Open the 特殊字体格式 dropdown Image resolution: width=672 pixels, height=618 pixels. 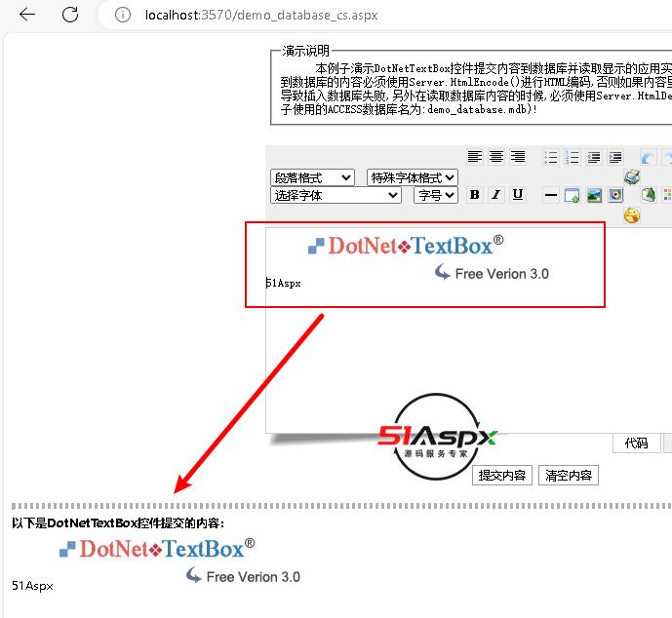tap(413, 177)
